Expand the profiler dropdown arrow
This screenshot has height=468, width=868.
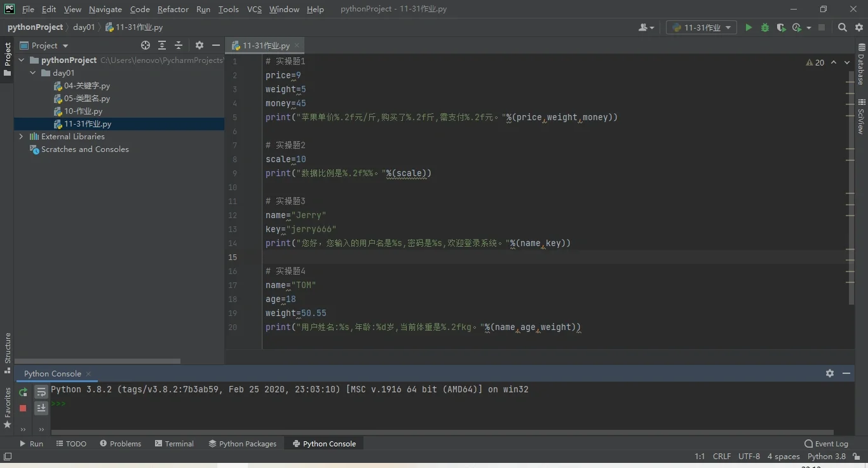[x=808, y=27]
